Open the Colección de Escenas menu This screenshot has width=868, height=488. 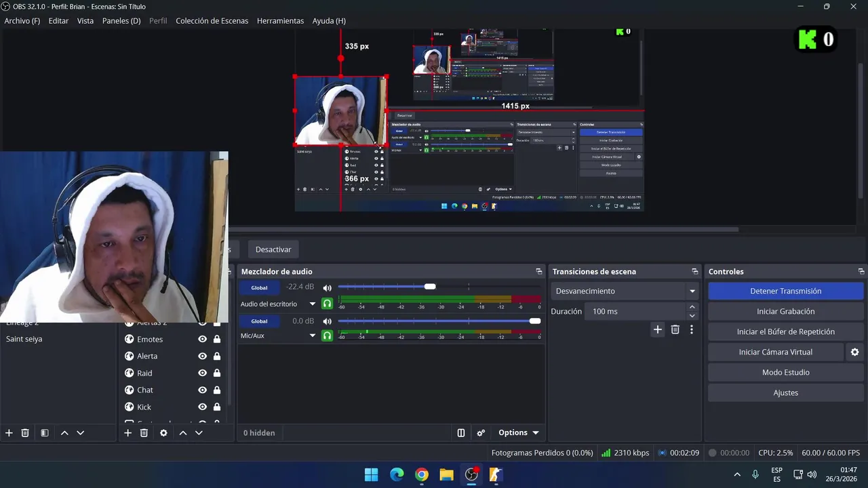pyautogui.click(x=212, y=21)
